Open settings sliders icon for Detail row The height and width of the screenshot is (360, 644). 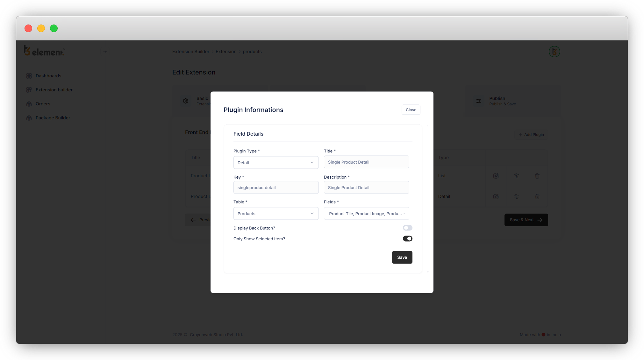(x=516, y=197)
